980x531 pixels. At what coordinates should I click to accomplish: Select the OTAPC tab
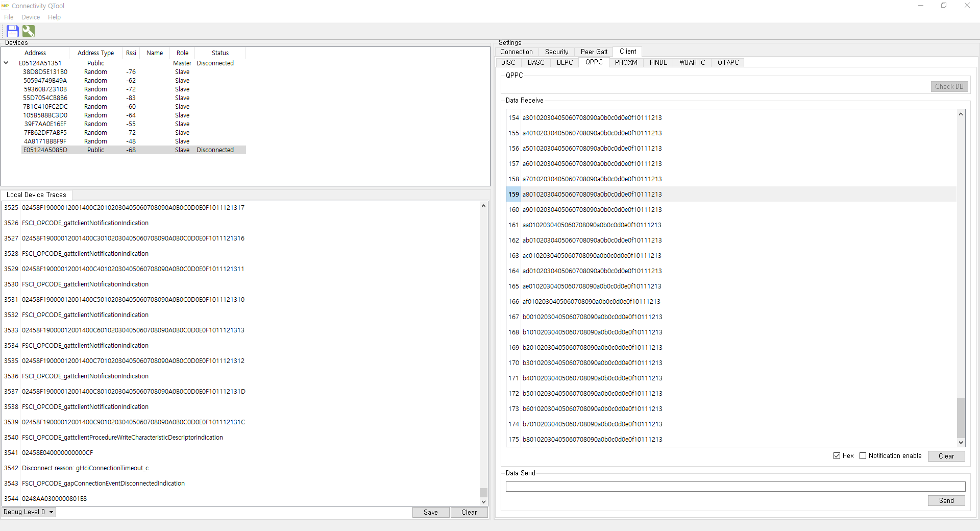pyautogui.click(x=727, y=62)
